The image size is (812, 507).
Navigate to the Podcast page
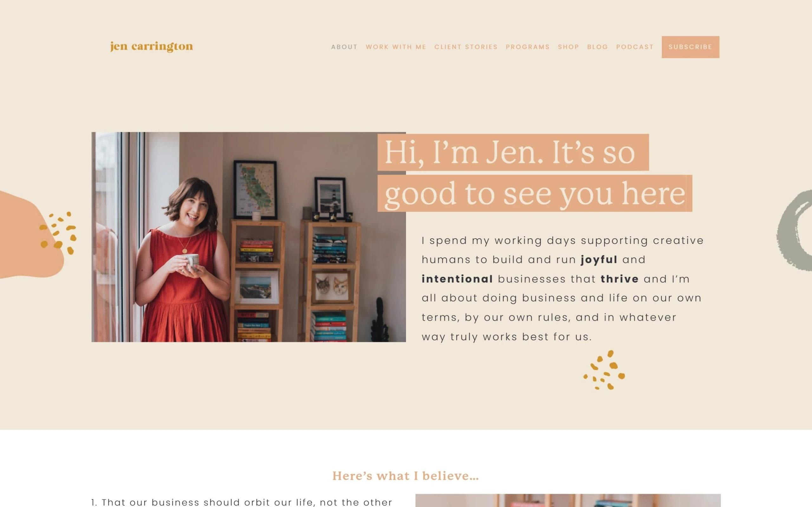[x=635, y=47]
